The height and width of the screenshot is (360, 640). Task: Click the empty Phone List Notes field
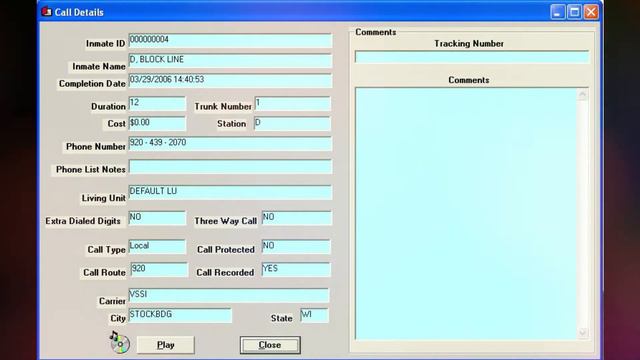pos(230,167)
